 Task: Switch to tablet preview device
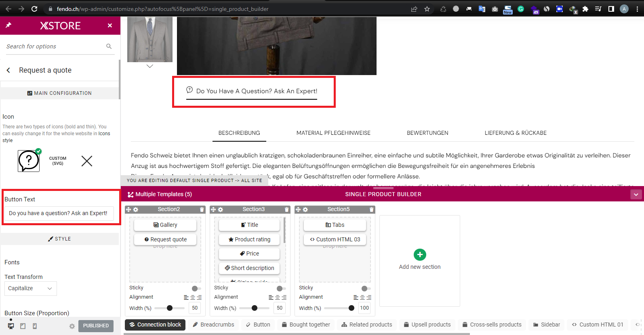tap(23, 326)
